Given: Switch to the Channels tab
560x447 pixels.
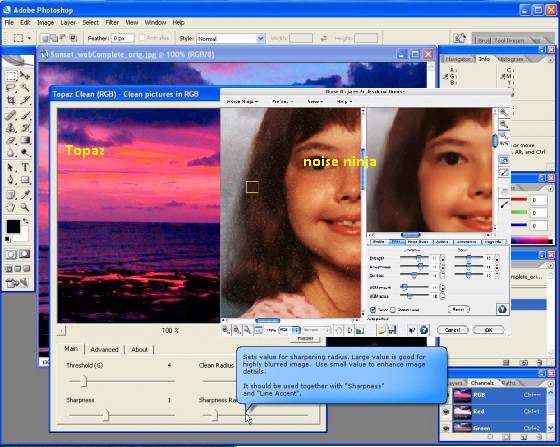Looking at the screenshot, I should click(x=482, y=383).
